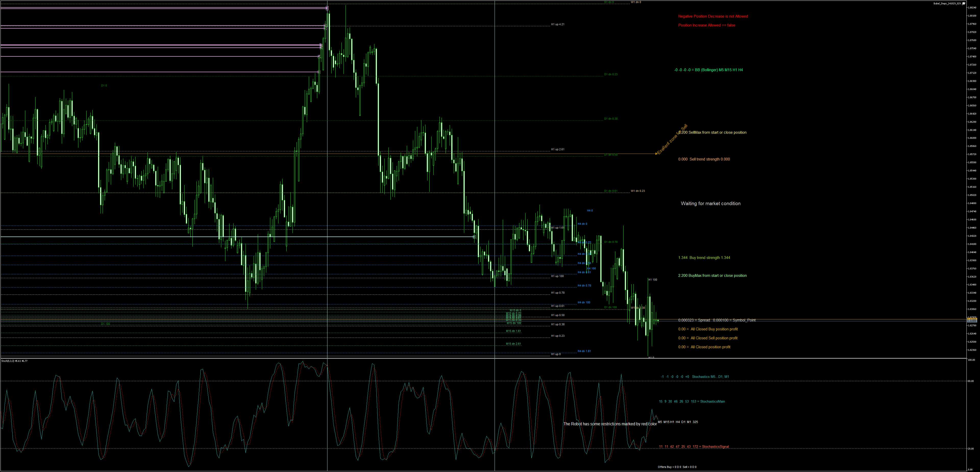Select the 'H1 up 4.21' level label
The height and width of the screenshot is (472, 980).
(558, 24)
